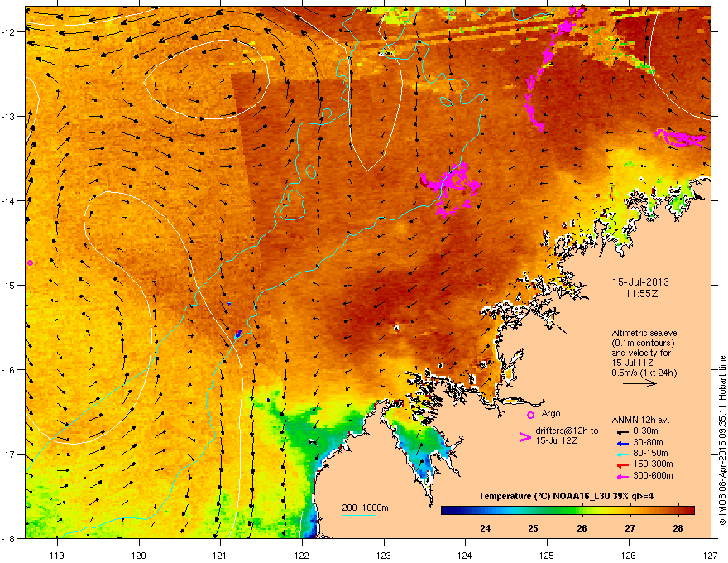
Task: Click the longitude axis label 119
Action: pos(57,556)
